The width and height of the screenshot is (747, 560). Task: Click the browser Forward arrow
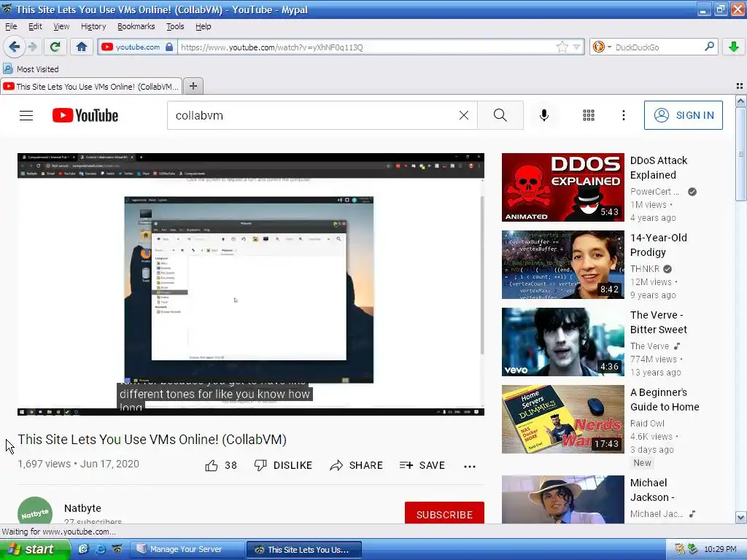tap(32, 47)
